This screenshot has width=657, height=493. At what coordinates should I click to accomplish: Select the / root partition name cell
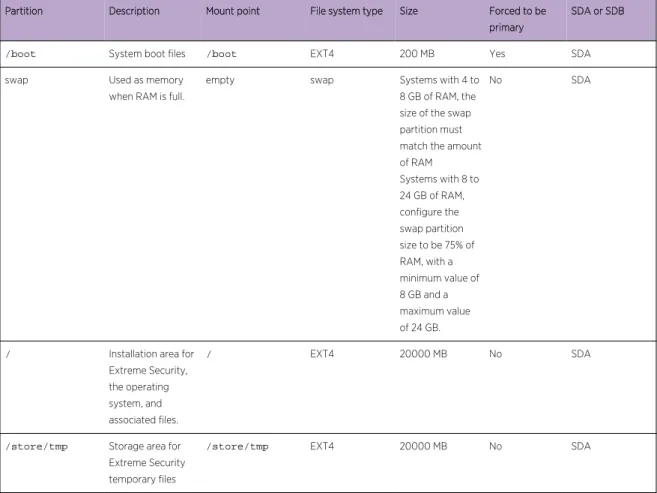8,354
